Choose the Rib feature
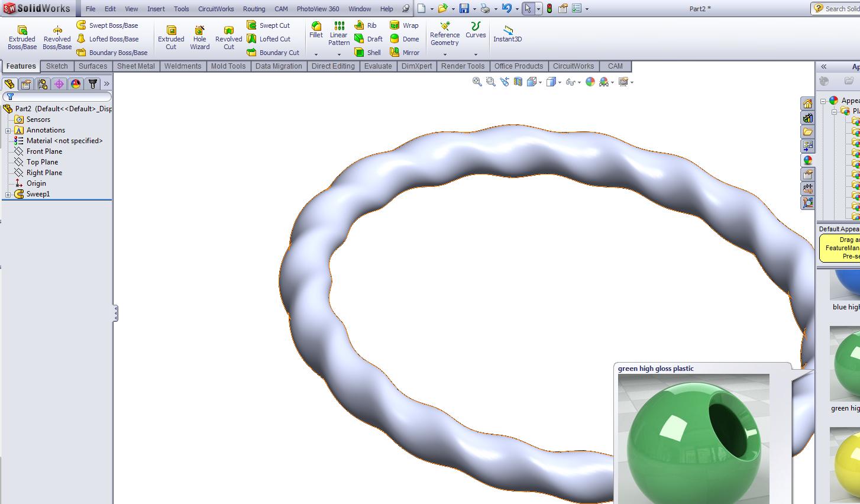Image resolution: width=860 pixels, height=504 pixels. coord(366,25)
